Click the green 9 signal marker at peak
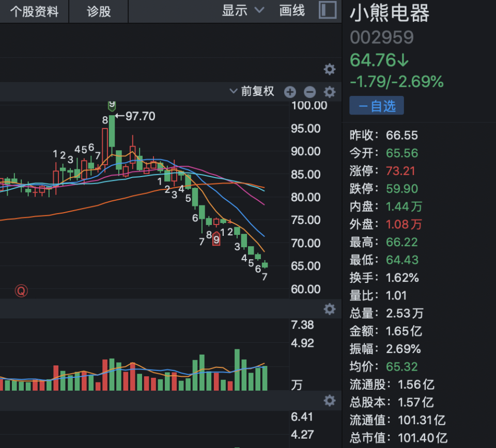This screenshot has width=496, height=448. [112, 105]
